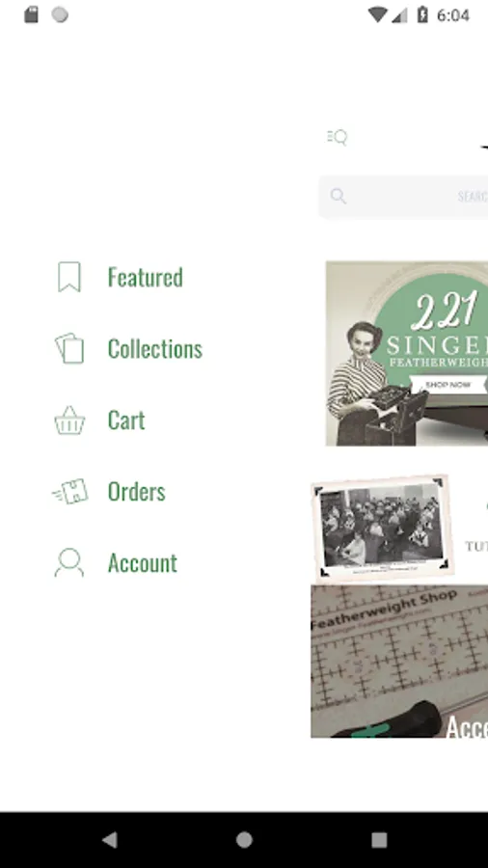Open Account label in side menu
The width and height of the screenshot is (488, 868).
tap(142, 563)
